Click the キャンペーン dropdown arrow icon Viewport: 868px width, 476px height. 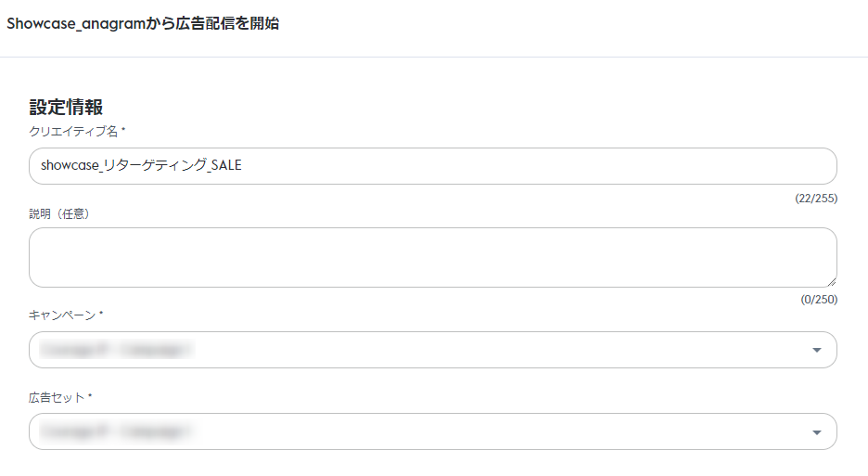[817, 350]
